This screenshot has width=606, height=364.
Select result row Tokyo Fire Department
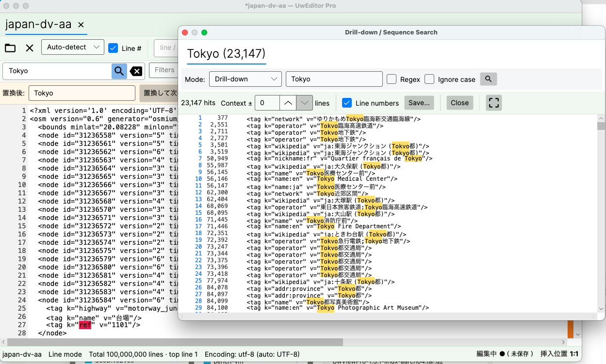(324, 226)
